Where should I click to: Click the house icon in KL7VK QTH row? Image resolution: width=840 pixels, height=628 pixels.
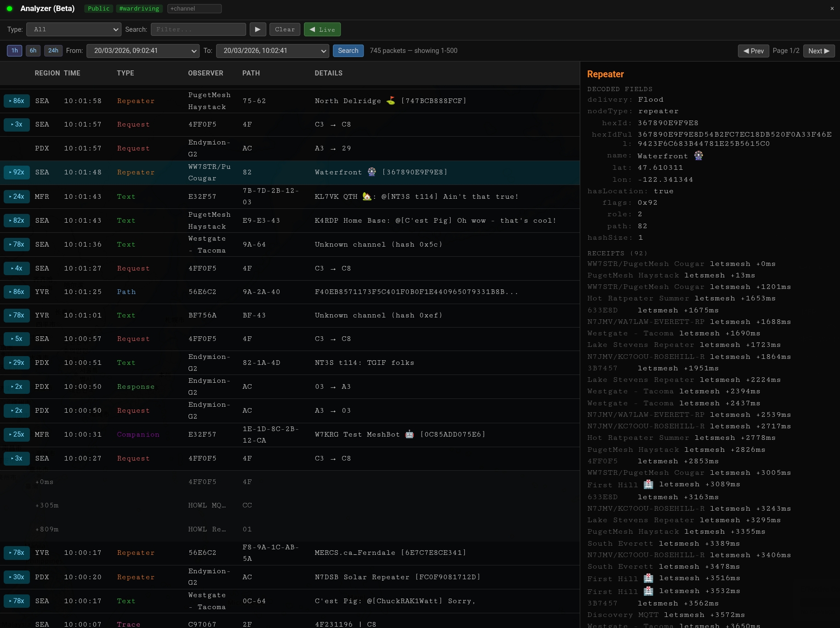click(366, 196)
